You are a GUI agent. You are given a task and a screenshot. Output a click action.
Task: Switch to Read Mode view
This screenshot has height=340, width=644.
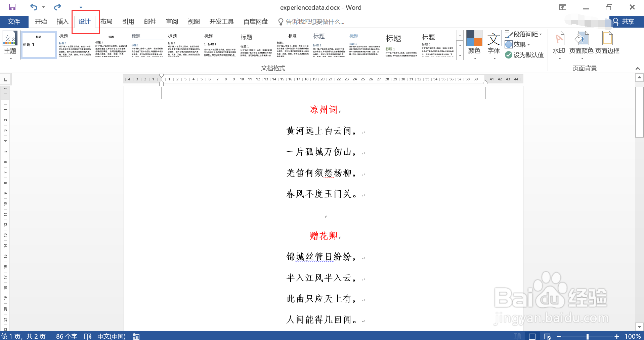517,336
